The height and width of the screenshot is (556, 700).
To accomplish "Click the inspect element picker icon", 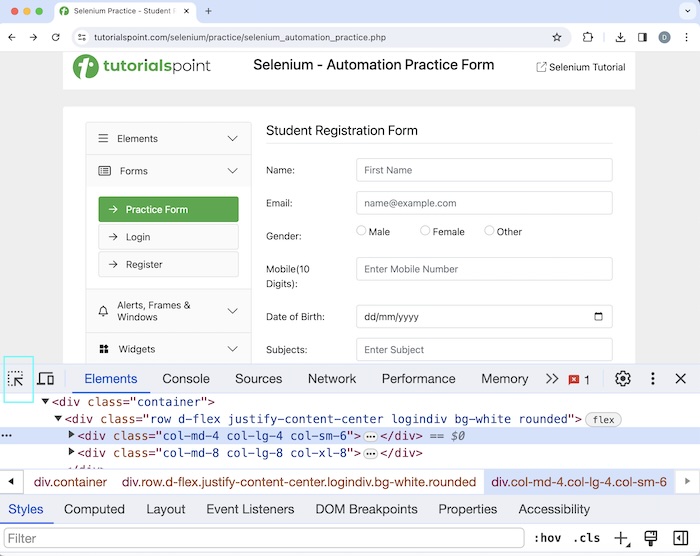I will tap(16, 379).
